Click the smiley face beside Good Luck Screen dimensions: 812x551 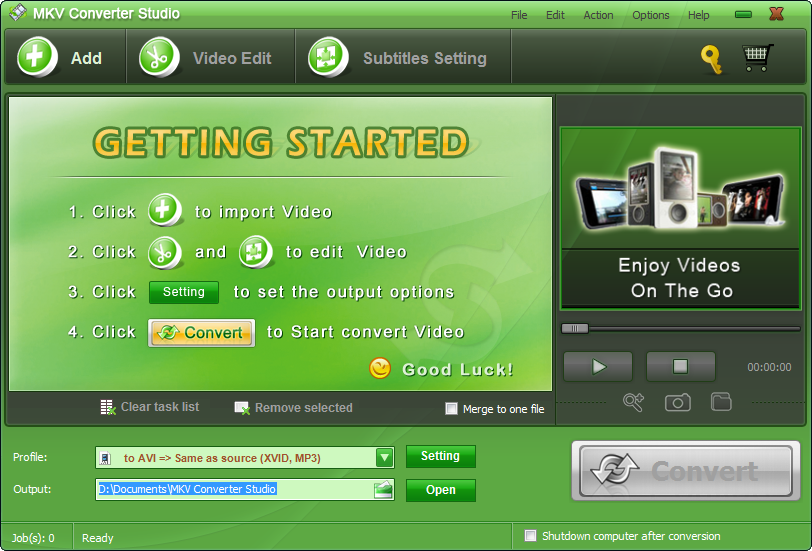coord(380,368)
